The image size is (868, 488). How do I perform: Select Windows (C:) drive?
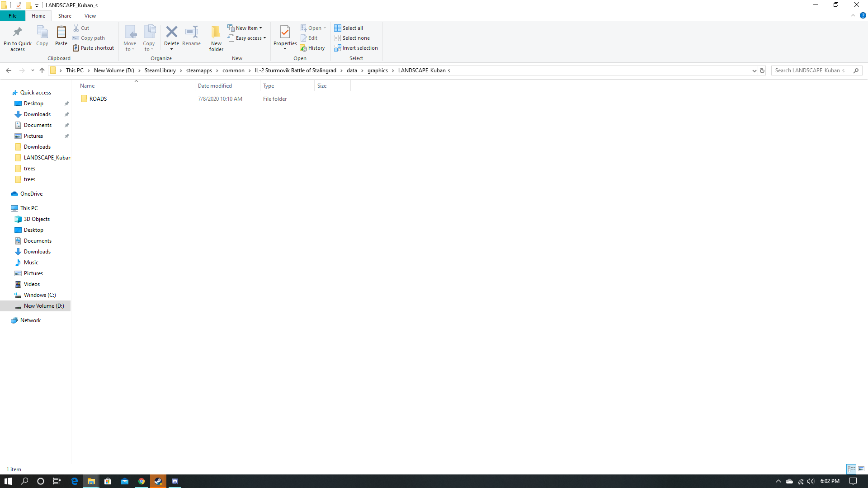(x=40, y=295)
